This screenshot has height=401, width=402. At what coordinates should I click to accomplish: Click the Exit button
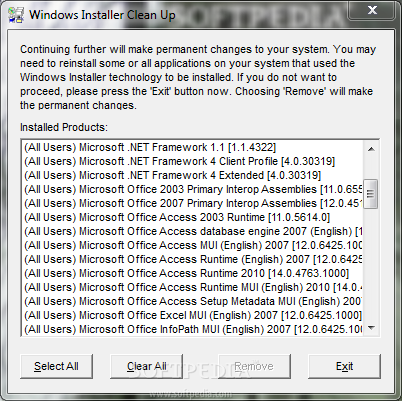(344, 366)
